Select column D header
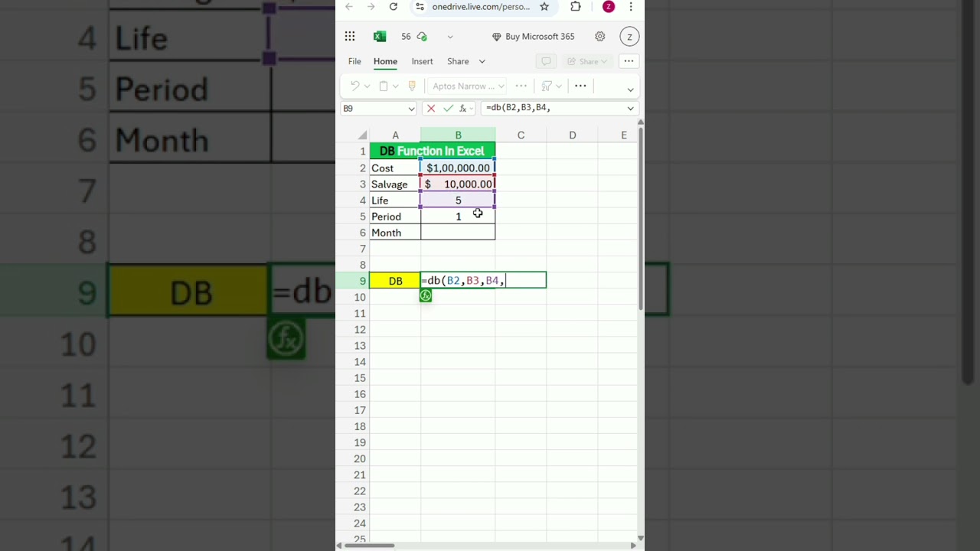The width and height of the screenshot is (980, 551). pyautogui.click(x=572, y=135)
